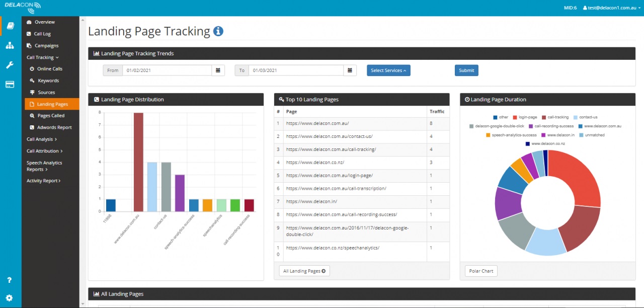Toggle the 'call-recording-success' legend entry

pos(551,126)
